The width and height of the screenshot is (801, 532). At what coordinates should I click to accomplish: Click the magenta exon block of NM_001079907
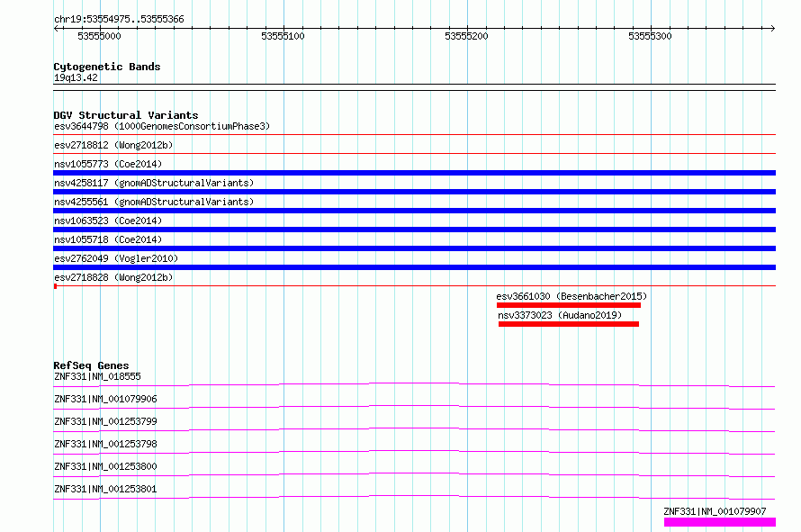pos(720,522)
